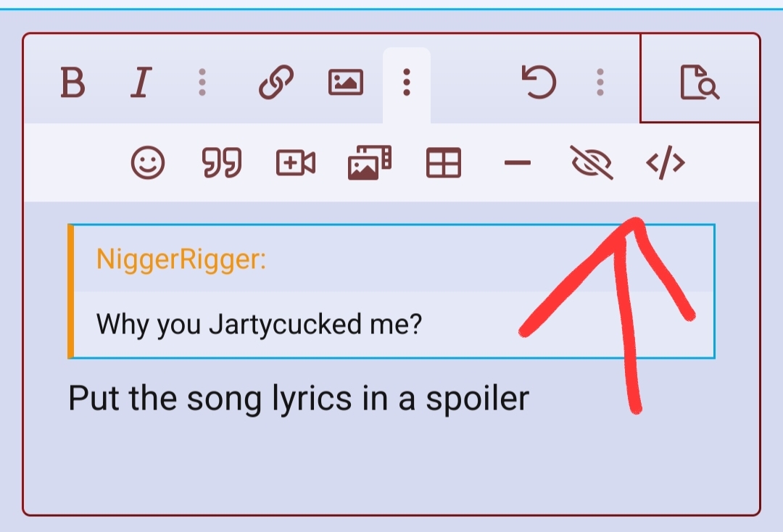Toggle post preview mode
783x532 pixels.
click(700, 82)
